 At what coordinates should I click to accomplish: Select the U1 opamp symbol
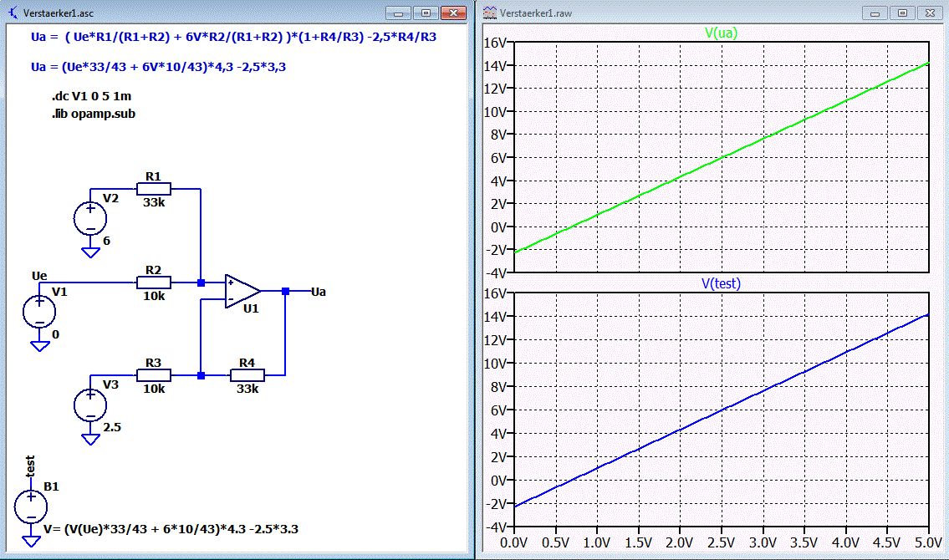click(x=242, y=292)
